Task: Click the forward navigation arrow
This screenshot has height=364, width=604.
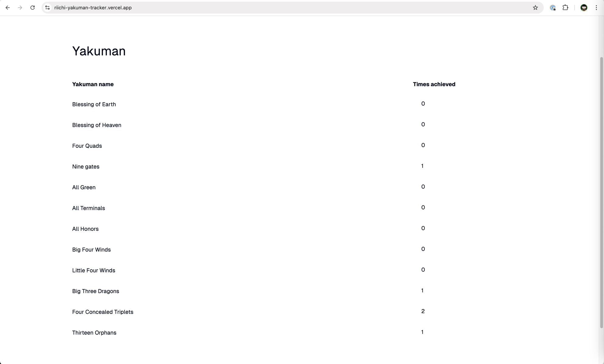Action: [x=20, y=8]
